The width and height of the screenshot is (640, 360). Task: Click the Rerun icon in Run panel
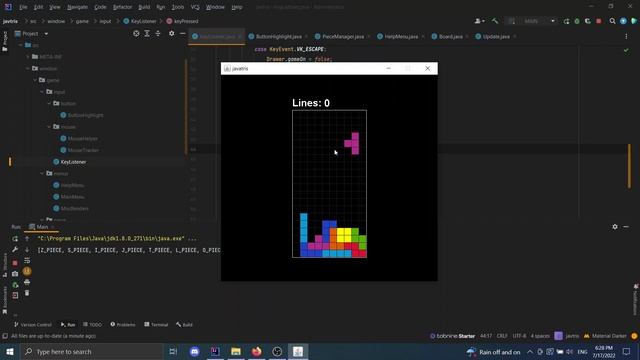click(15, 238)
